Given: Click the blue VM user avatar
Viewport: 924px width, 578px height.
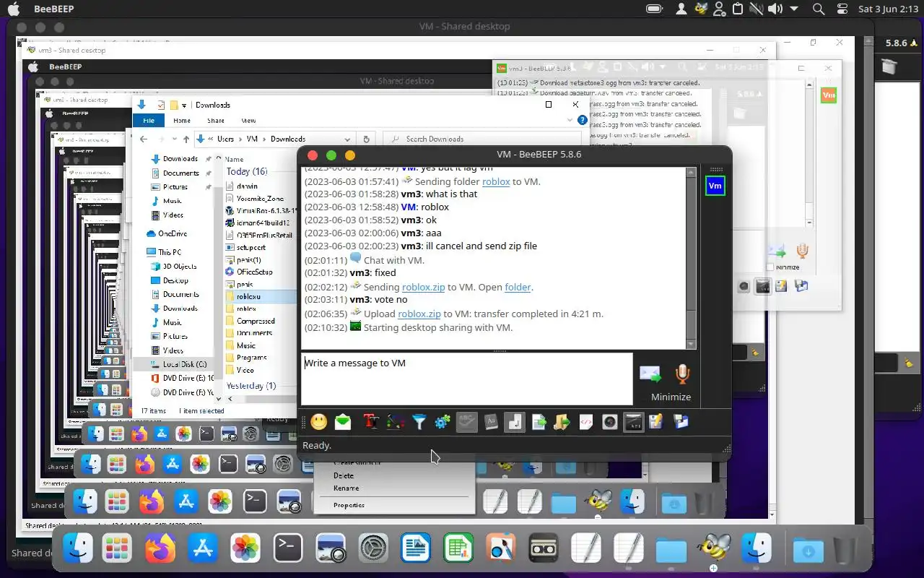Looking at the screenshot, I should coord(715,186).
